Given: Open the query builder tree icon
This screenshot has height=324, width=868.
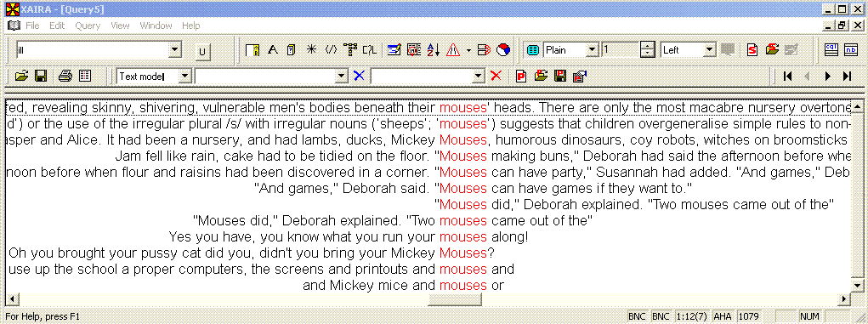Looking at the screenshot, I should click(350, 50).
